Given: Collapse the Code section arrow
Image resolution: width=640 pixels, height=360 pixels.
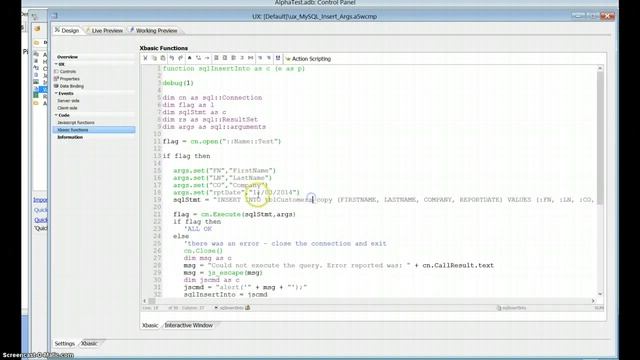Looking at the screenshot, I should pos(56,116).
